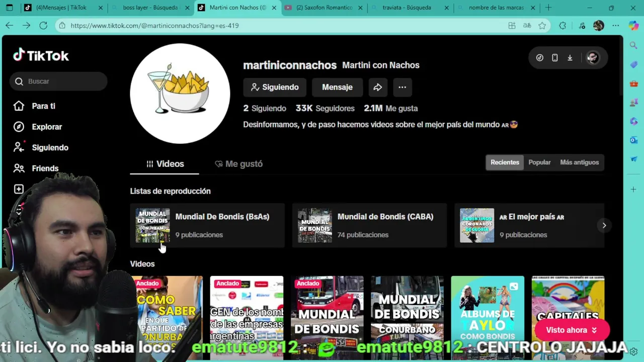Add sidebar app with plus icon
644x362 pixels.
(633, 189)
